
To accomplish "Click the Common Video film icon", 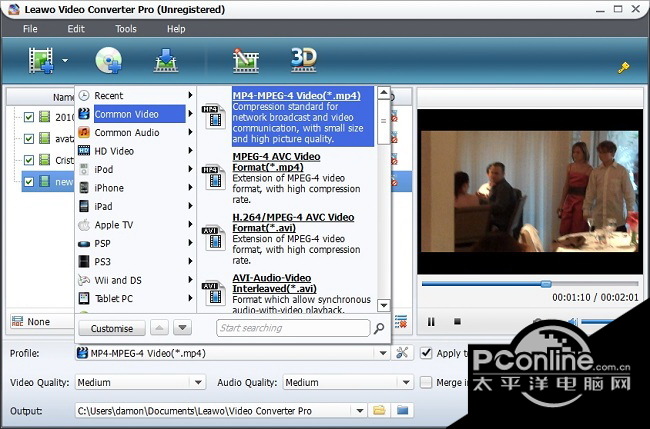I will click(84, 114).
